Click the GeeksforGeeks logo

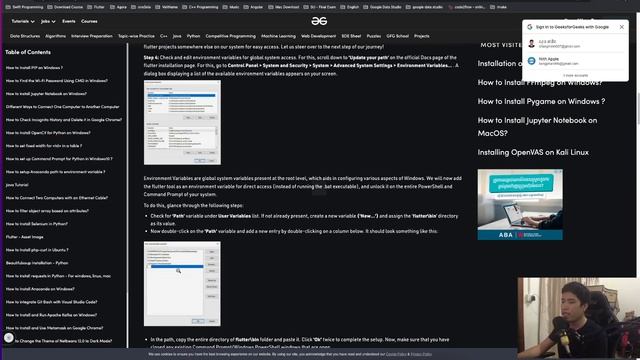tap(319, 21)
